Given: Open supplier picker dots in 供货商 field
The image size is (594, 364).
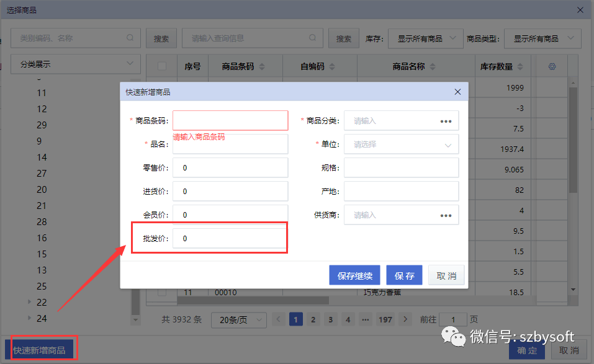Looking at the screenshot, I should point(446,215).
